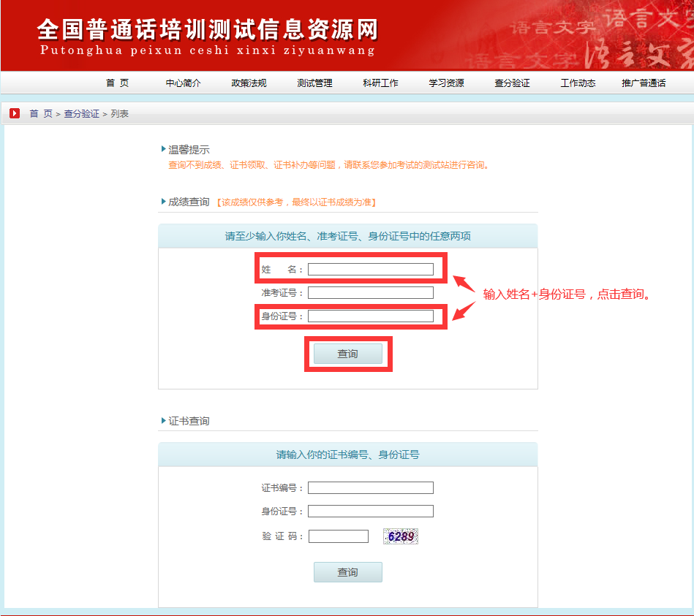
Task: Click the 证书编号 input field
Action: (370, 488)
